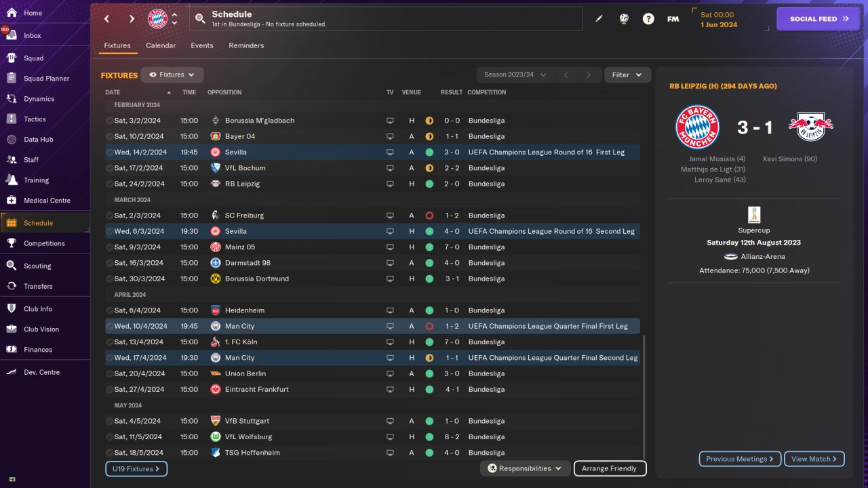Image resolution: width=868 pixels, height=488 pixels.
Task: Click the Arrange Friendly button
Action: (610, 468)
